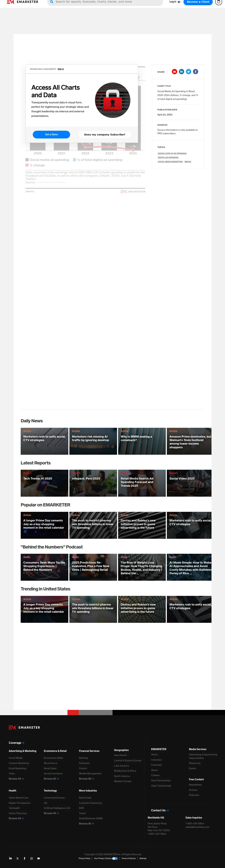Open footer Instagram social icon
Viewport: 225px width, 868px height.
click(x=32, y=858)
